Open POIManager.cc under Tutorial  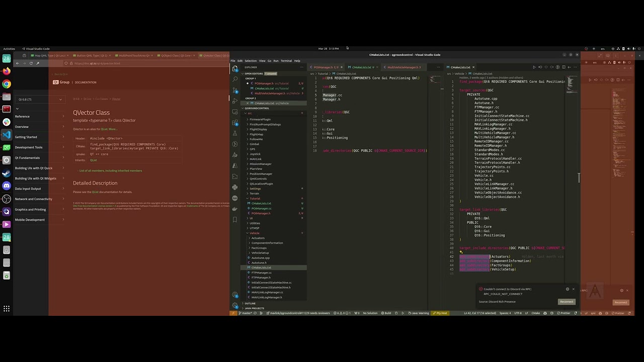(261, 209)
